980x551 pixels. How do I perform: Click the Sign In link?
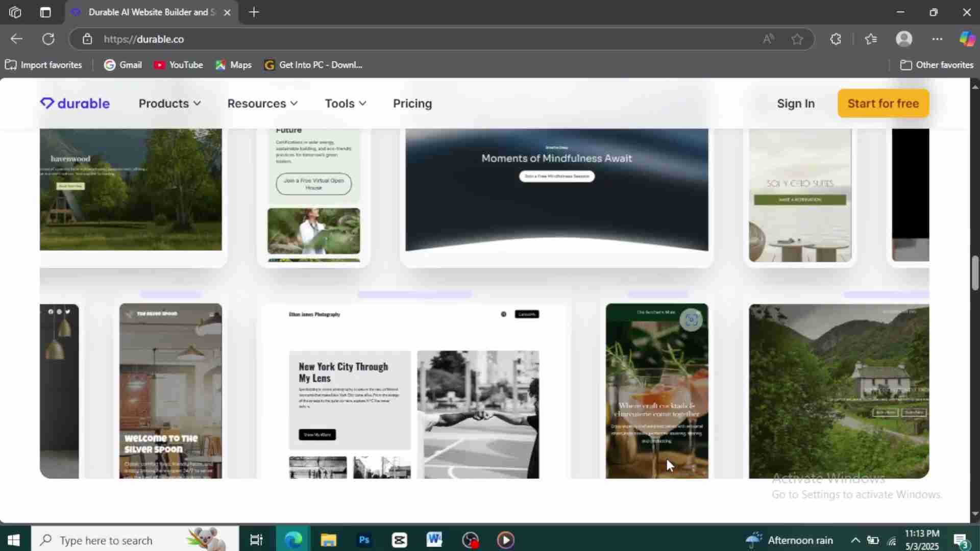(795, 104)
